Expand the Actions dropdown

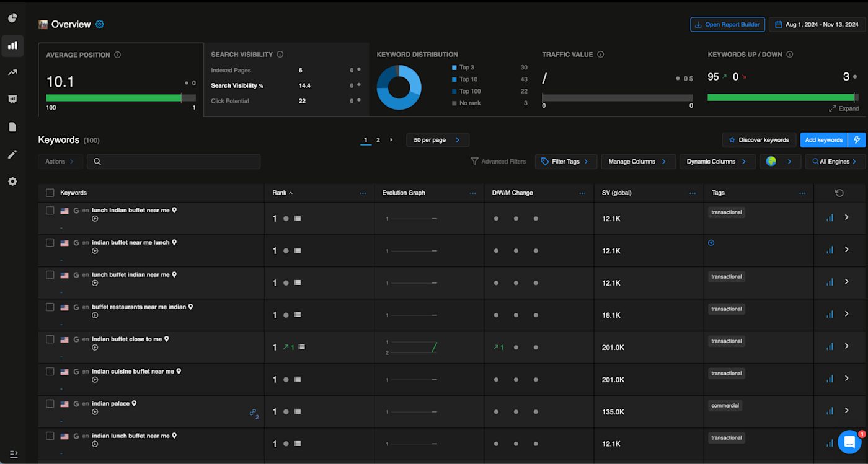[60, 162]
